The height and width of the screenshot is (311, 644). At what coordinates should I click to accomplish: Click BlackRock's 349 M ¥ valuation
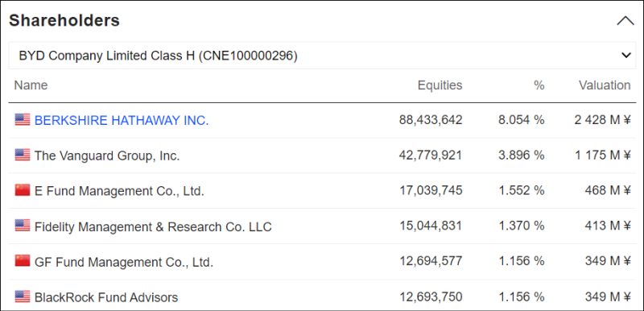pyautogui.click(x=608, y=296)
